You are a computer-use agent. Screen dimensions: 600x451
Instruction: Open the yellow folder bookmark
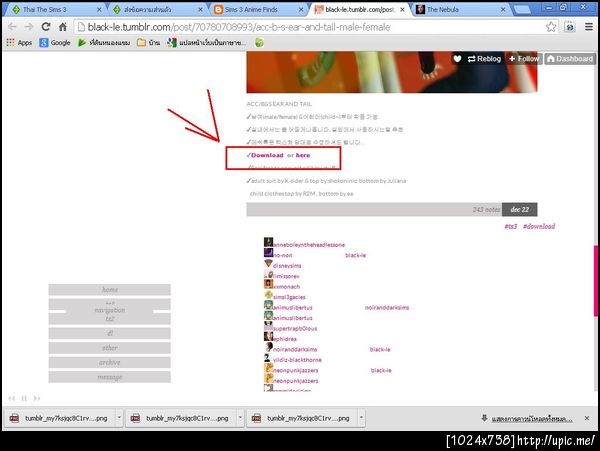(148, 43)
